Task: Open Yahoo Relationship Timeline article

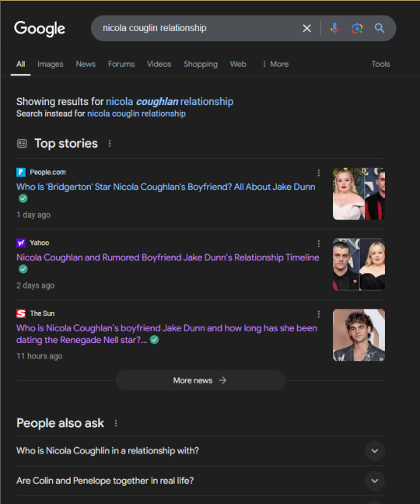Action: (168, 257)
